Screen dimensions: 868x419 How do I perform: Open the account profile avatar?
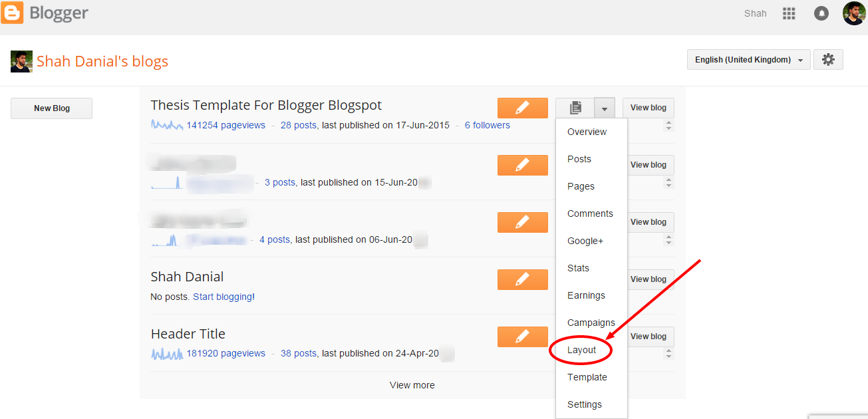pos(854,13)
